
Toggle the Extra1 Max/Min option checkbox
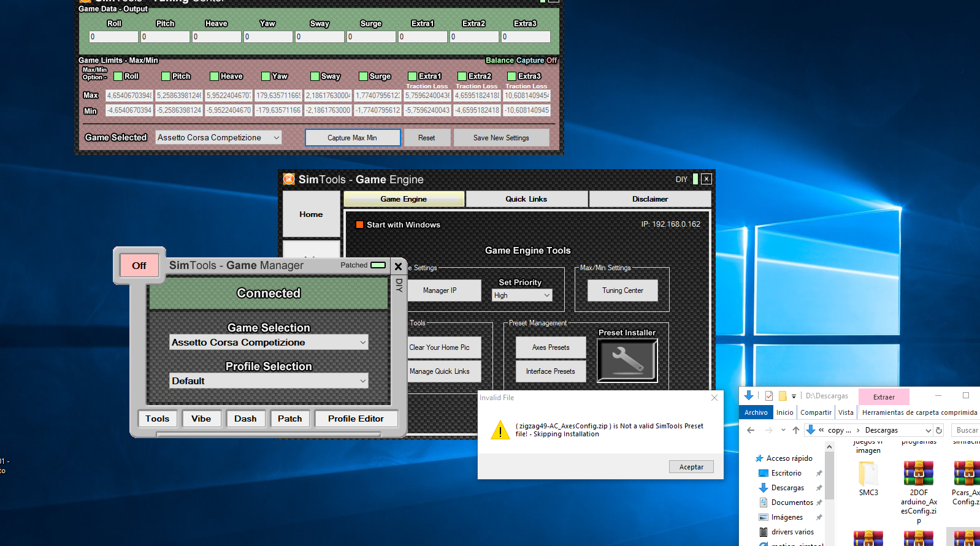[413, 76]
